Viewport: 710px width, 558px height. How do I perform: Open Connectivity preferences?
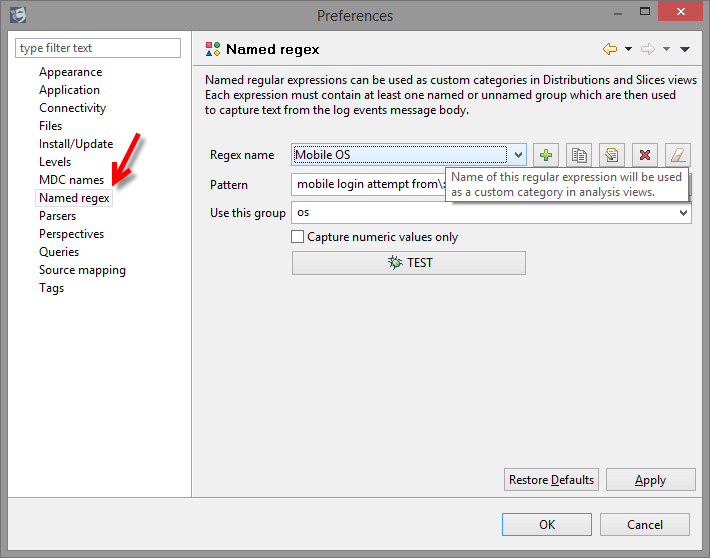(72, 108)
